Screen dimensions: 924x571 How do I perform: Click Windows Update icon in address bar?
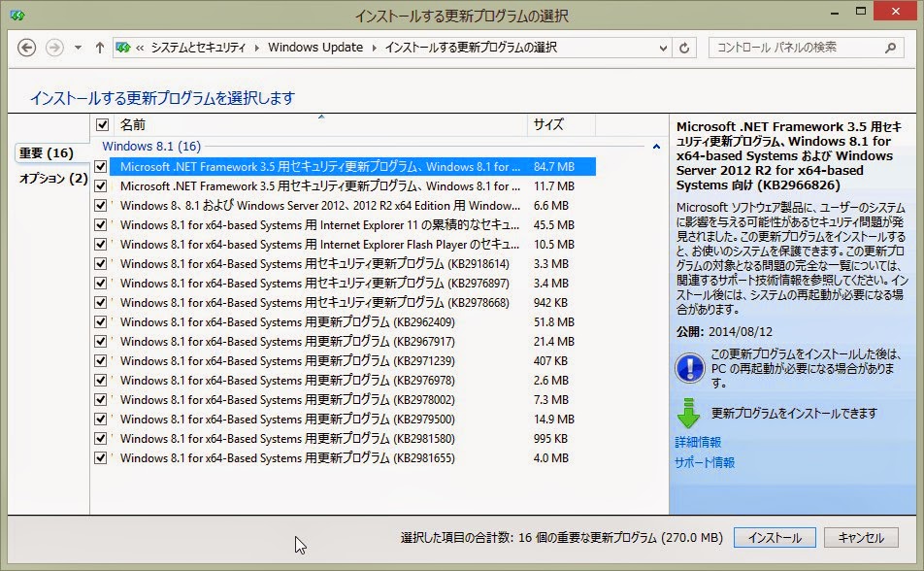[123, 48]
